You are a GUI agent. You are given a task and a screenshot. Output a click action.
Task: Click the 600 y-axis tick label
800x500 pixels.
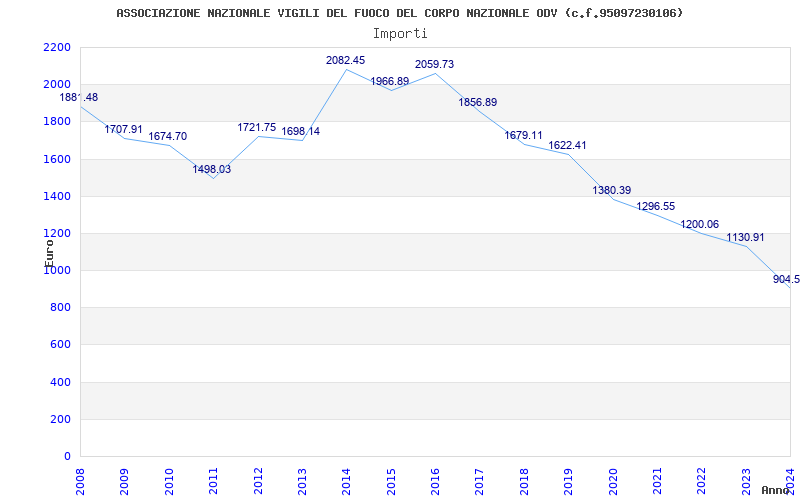point(61,345)
